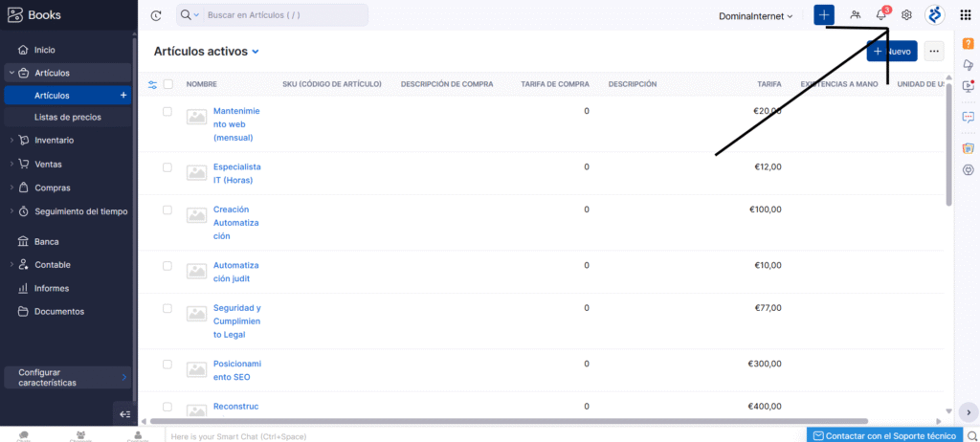Toggle the select-all checkbox in table header

tap(168, 84)
